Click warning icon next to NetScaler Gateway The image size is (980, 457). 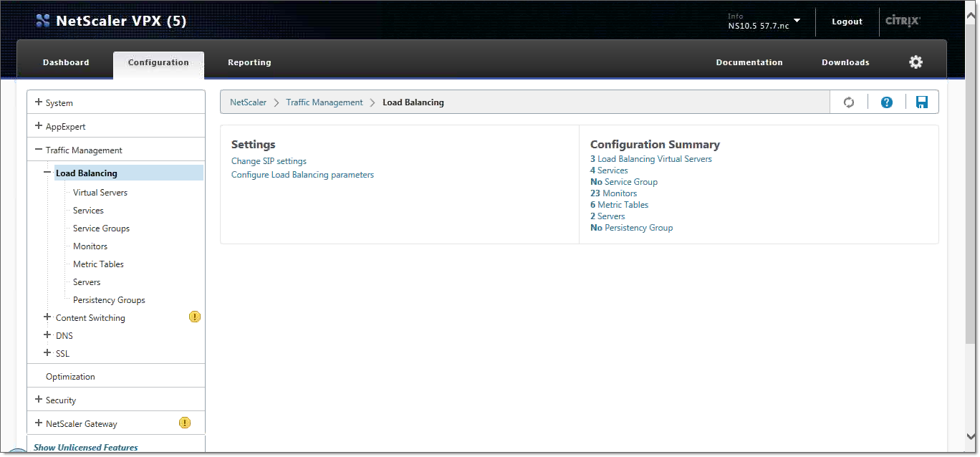(x=185, y=423)
